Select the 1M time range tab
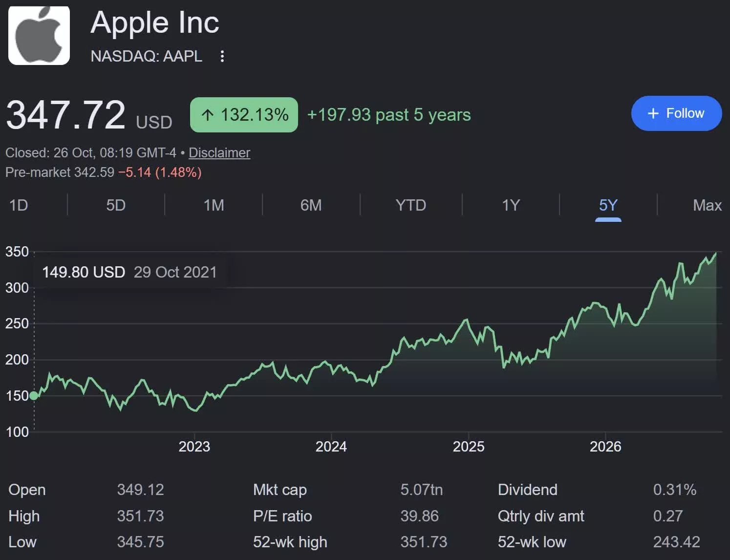The height and width of the screenshot is (560, 730). point(214,205)
